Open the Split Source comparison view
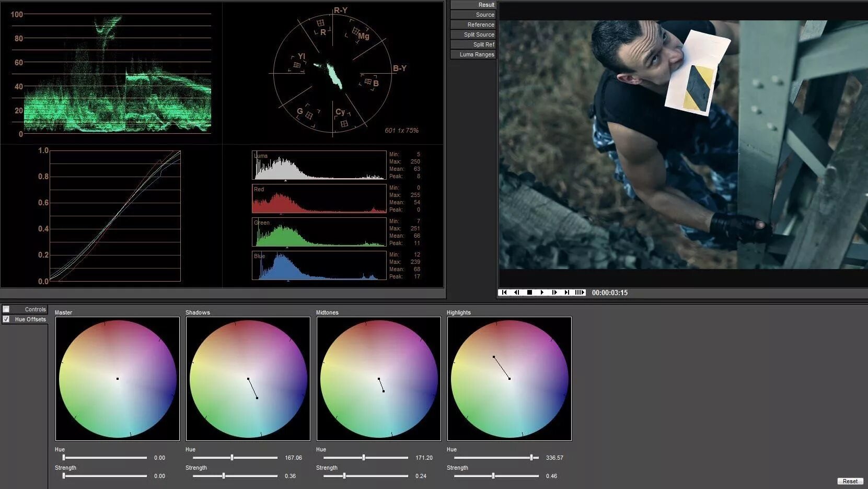Viewport: 868px width, 489px height. click(x=473, y=34)
